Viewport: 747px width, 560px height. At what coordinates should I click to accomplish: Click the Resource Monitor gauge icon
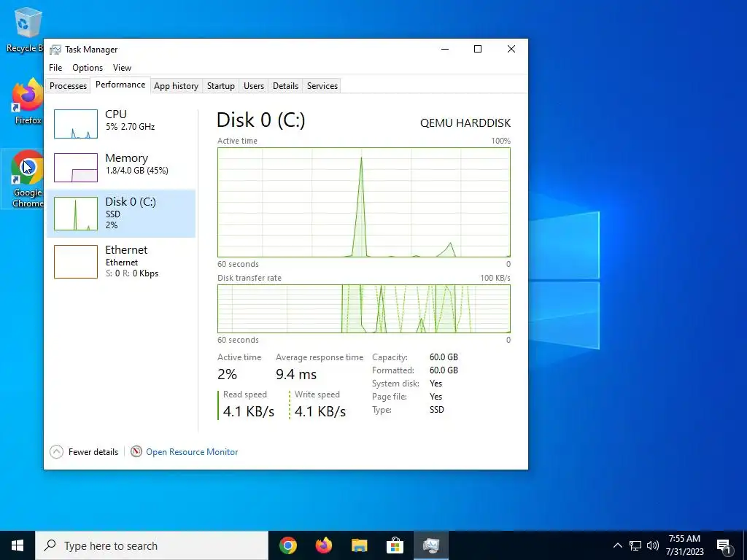tap(136, 451)
